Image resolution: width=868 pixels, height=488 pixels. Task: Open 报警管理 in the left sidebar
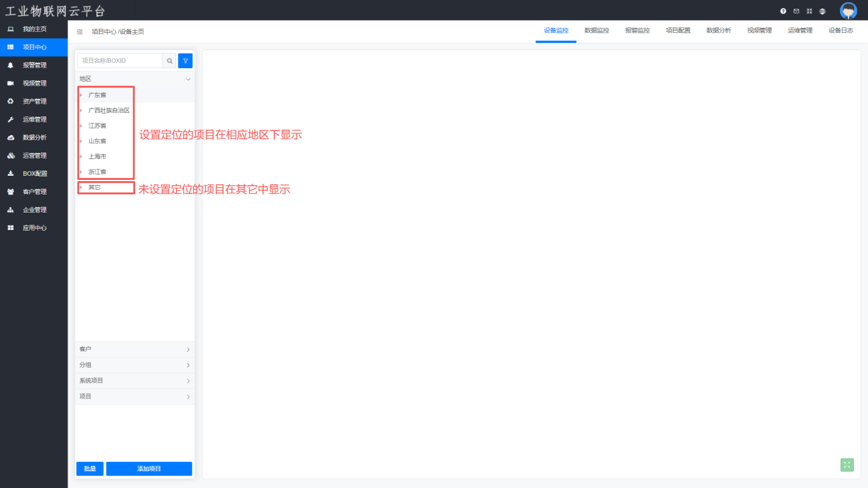point(34,66)
